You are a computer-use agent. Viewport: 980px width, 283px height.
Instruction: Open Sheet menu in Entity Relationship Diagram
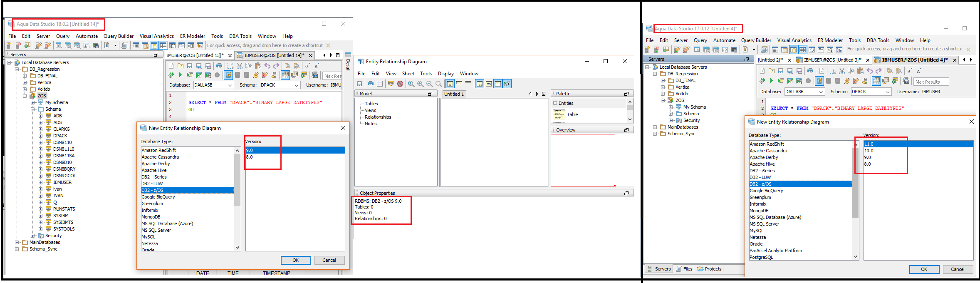point(408,74)
